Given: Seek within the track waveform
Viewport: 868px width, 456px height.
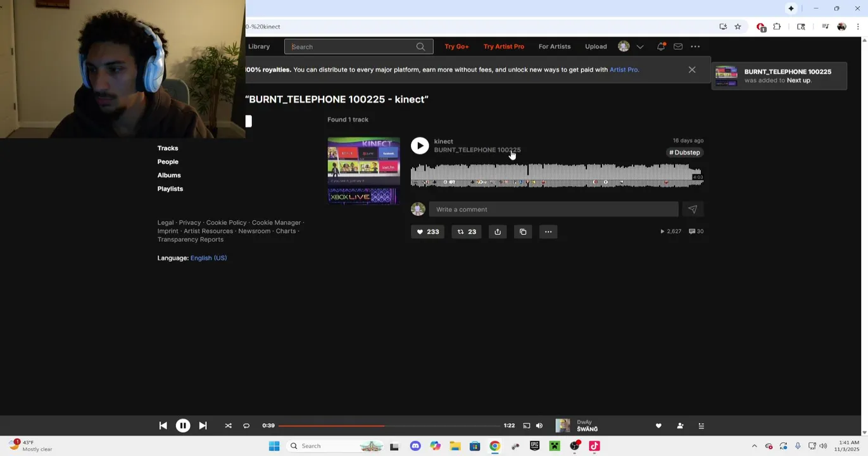Looking at the screenshot, I should (x=557, y=175).
